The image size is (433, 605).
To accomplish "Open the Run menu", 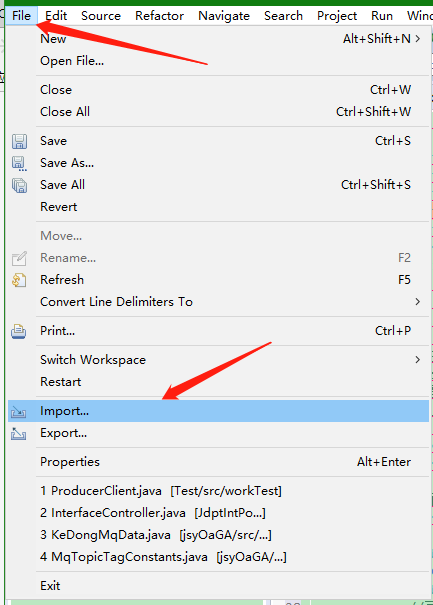I will coord(382,16).
